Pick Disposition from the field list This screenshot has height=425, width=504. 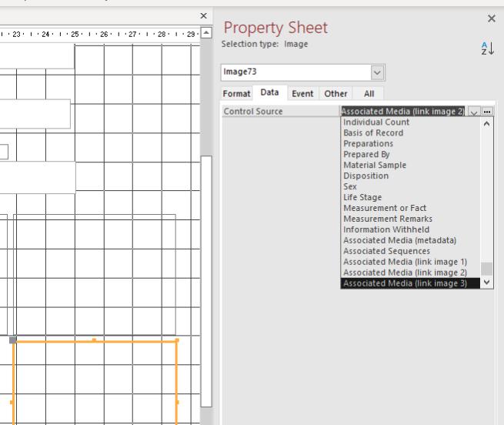point(410,176)
